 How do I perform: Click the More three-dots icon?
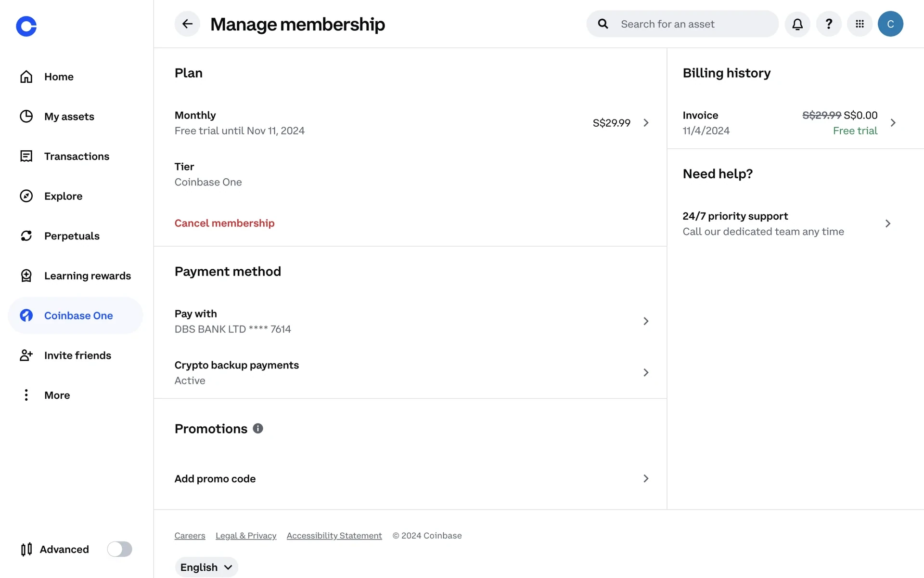click(26, 395)
